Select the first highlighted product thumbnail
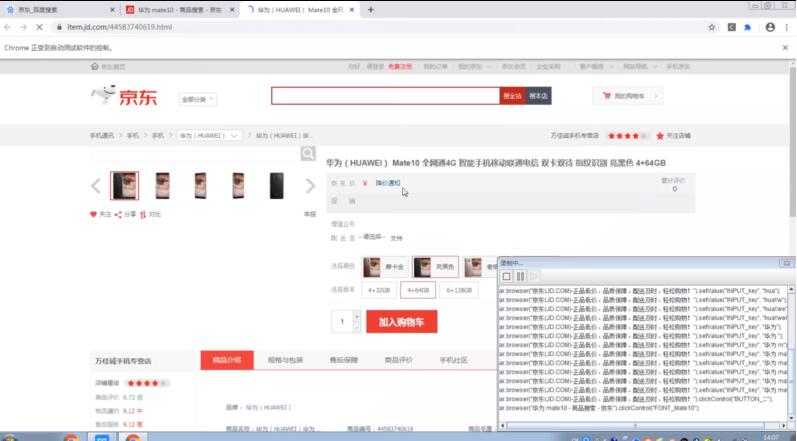Image resolution: width=797 pixels, height=441 pixels. pos(125,185)
